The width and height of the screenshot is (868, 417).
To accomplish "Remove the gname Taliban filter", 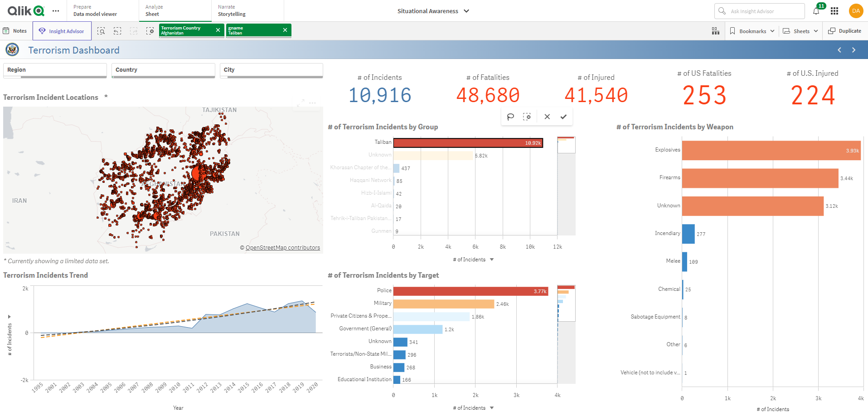I will point(285,30).
